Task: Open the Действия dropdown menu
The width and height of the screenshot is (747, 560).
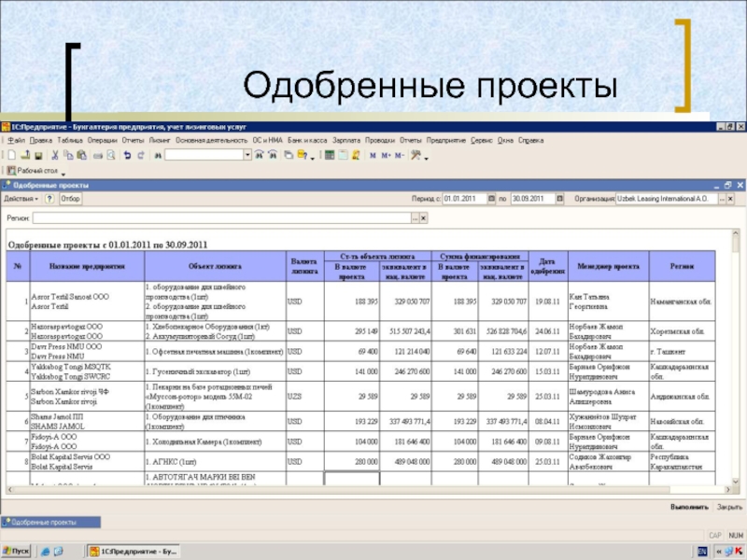Action: pyautogui.click(x=21, y=199)
